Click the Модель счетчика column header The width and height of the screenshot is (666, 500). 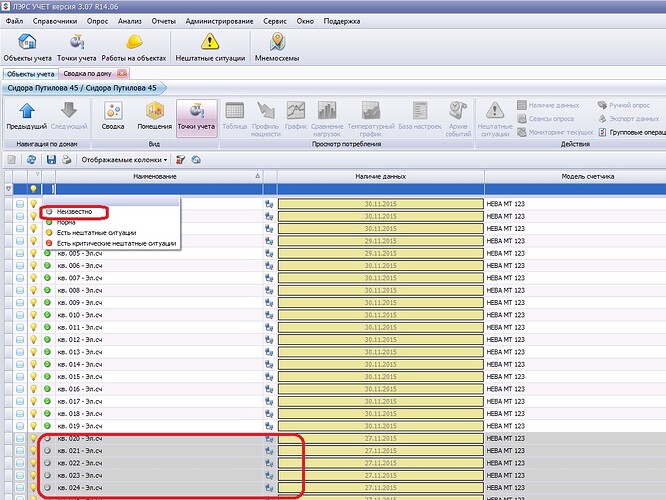(587, 176)
